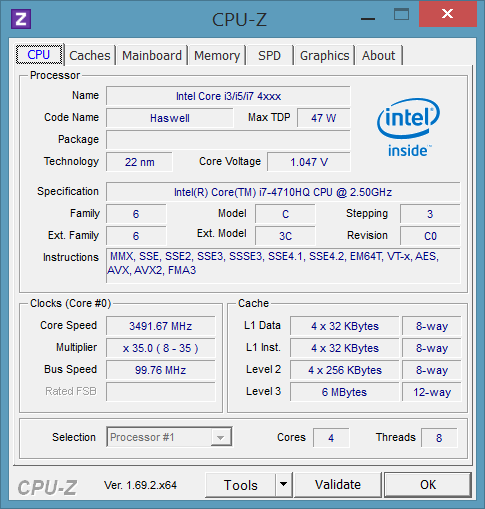Click the Specification i7-4710HQ field
The width and height of the screenshot is (485, 509).
coord(283,192)
